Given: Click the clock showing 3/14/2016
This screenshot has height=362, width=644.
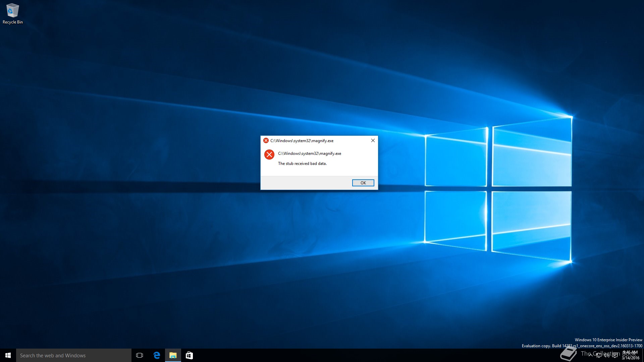Looking at the screenshot, I should [631, 355].
